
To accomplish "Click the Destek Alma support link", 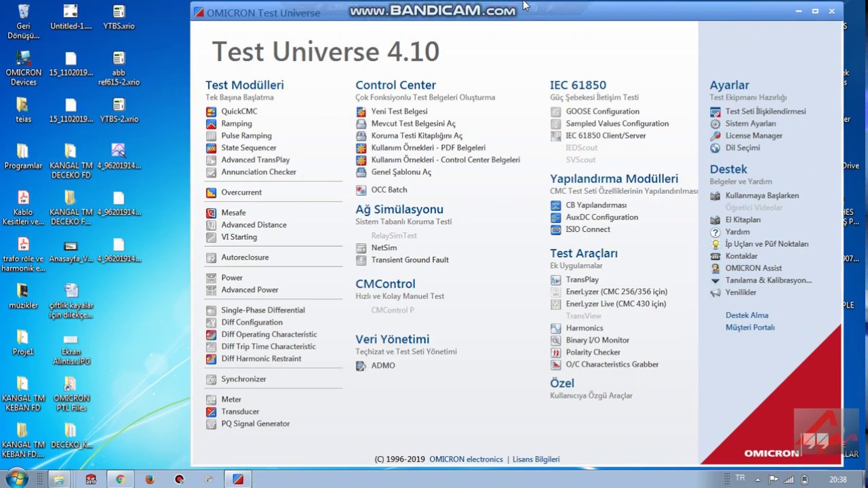I will click(x=747, y=315).
